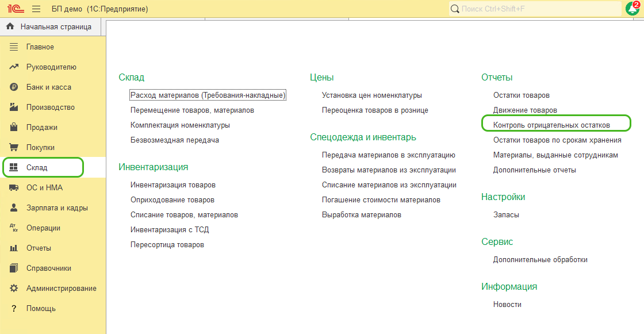Image resolution: width=644 pixels, height=334 pixels.
Task: Open Инвентаризация товаров link
Action: pyautogui.click(x=173, y=185)
